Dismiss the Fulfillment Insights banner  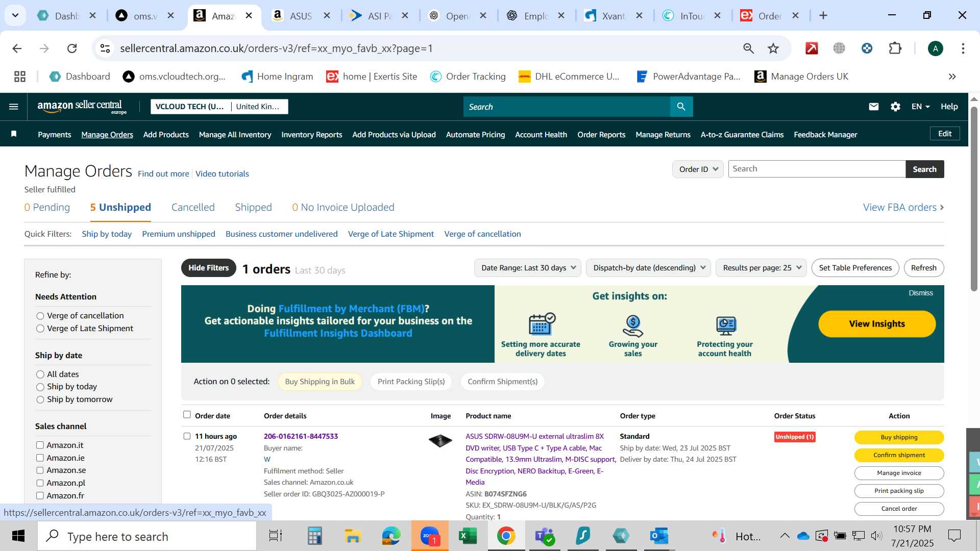(x=920, y=293)
